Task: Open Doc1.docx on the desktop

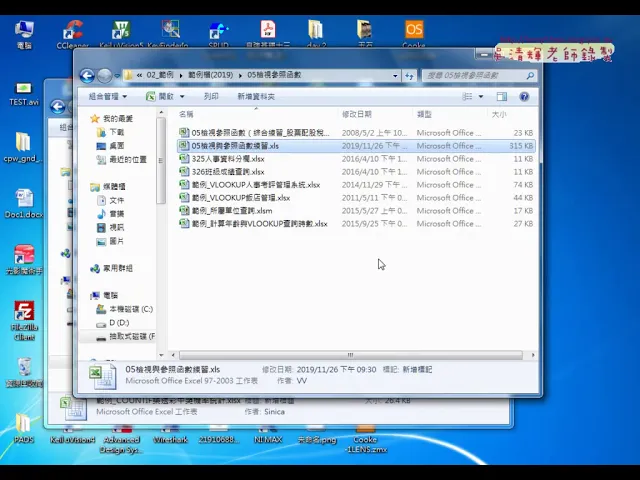Action: [x=24, y=203]
